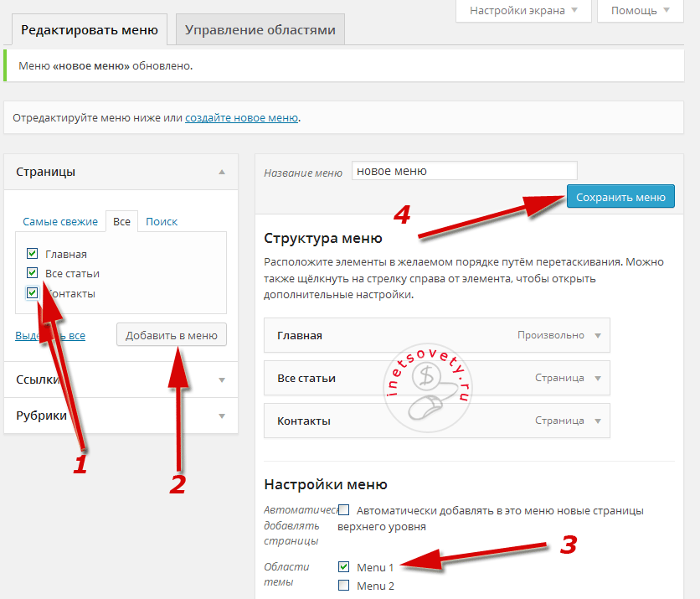Select the Поиск tab
Viewport: 700px width, 599px height.
pyautogui.click(x=162, y=221)
